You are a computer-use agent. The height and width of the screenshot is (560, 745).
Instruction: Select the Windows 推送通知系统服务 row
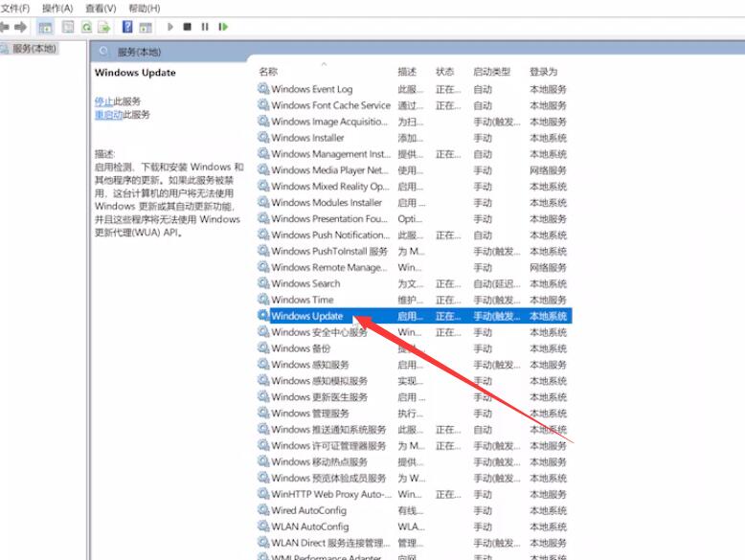point(414,430)
